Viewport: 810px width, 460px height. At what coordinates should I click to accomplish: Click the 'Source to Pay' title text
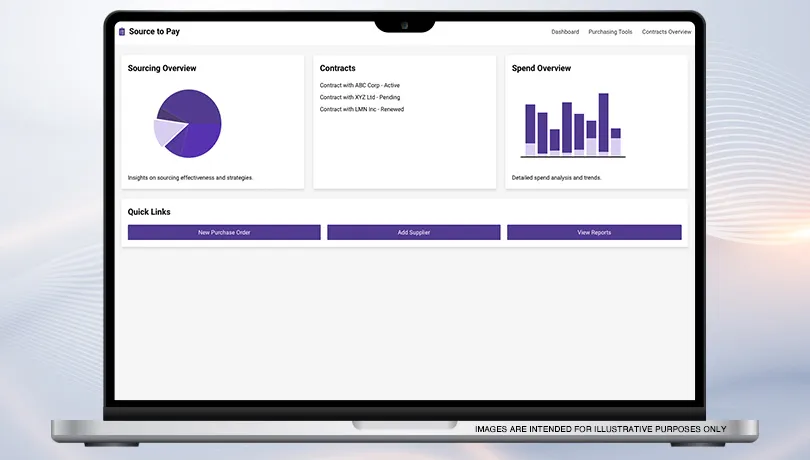point(154,32)
